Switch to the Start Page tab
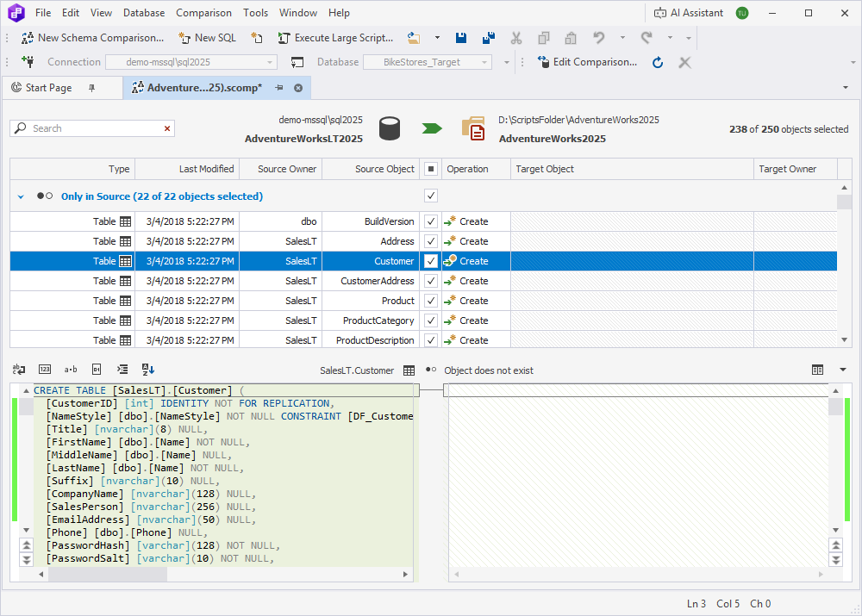This screenshot has width=862, height=616. pos(48,88)
